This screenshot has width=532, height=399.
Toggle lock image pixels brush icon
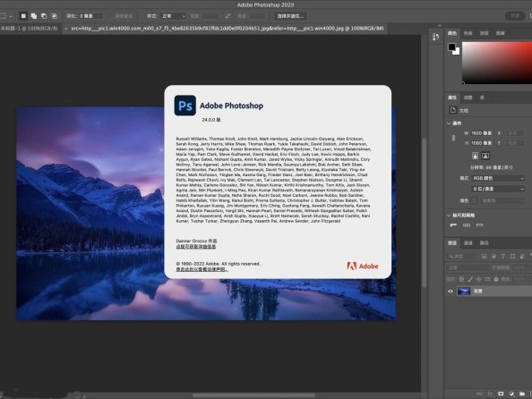click(x=470, y=279)
